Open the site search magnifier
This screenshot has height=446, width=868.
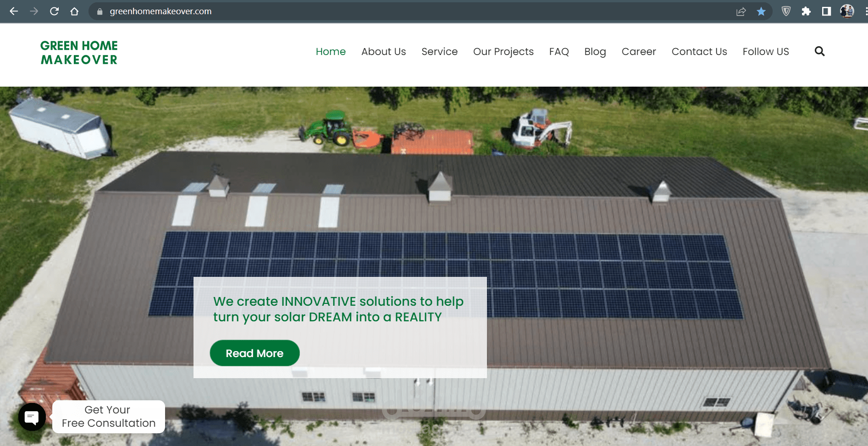(x=819, y=51)
